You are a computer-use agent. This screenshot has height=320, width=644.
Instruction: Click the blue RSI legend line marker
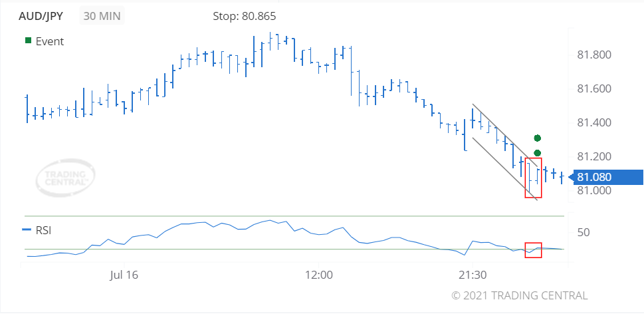(27, 230)
